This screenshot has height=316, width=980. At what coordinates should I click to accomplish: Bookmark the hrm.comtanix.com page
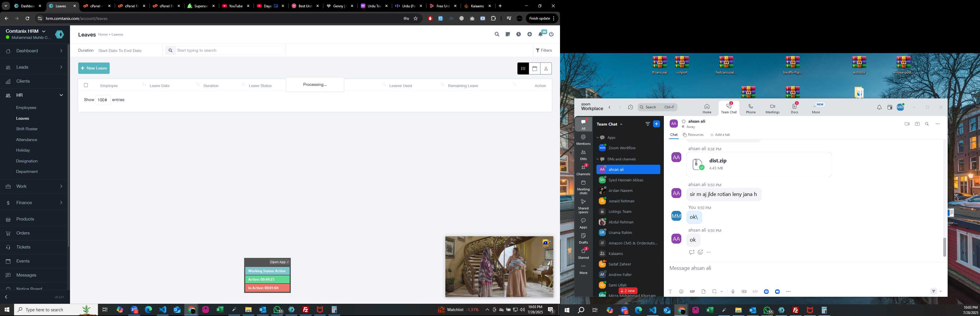(416, 18)
